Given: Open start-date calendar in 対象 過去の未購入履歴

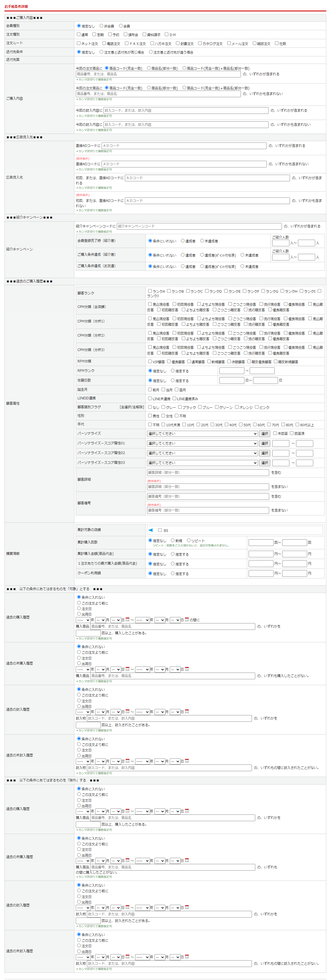Looking at the screenshot, I should (127, 669).
